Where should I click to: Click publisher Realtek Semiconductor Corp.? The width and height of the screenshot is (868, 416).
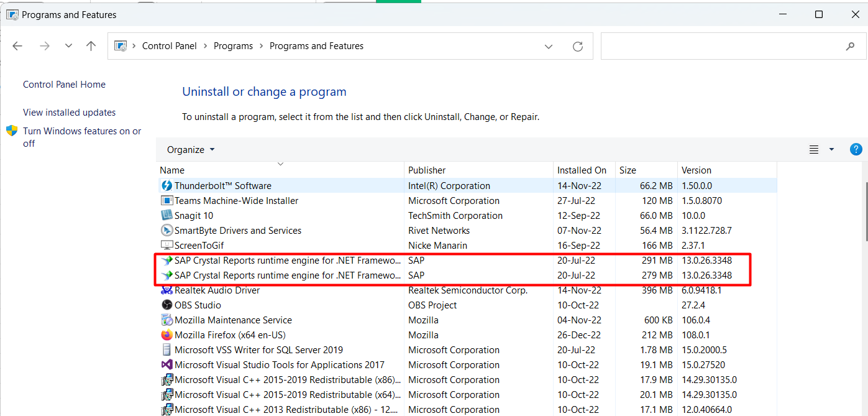click(468, 290)
